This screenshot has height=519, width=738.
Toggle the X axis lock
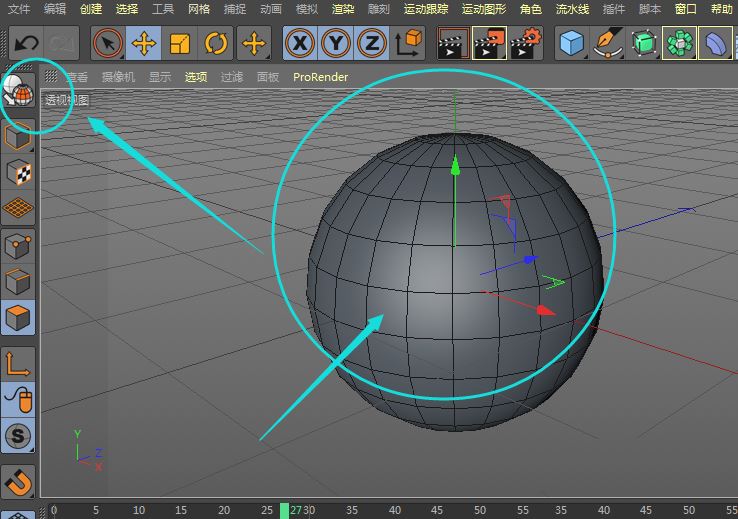point(300,44)
